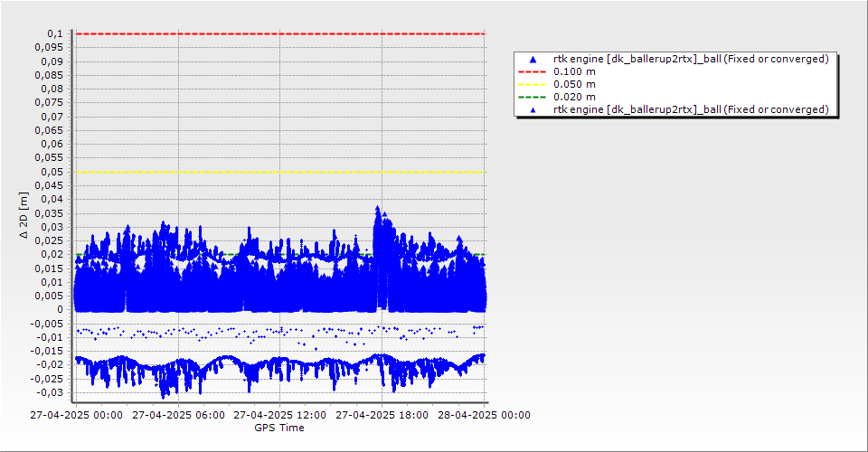Click the '0,075' y-axis tick label
Image resolution: width=868 pixels, height=452 pixels.
click(x=49, y=103)
